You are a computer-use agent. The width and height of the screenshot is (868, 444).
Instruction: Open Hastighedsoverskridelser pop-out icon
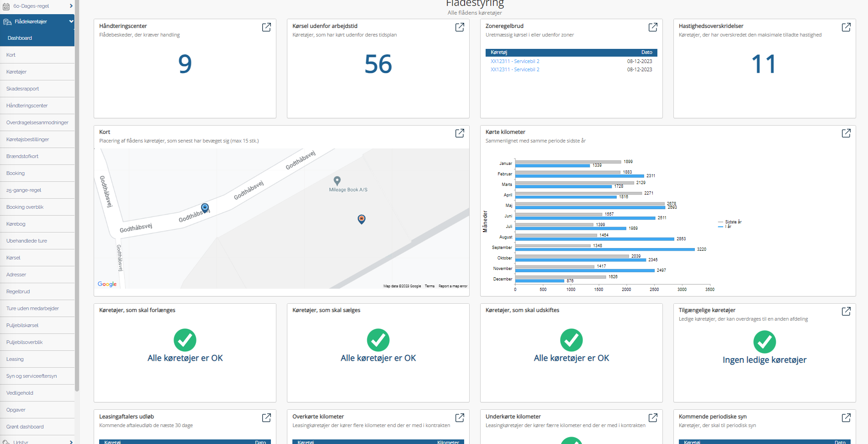coord(846,27)
